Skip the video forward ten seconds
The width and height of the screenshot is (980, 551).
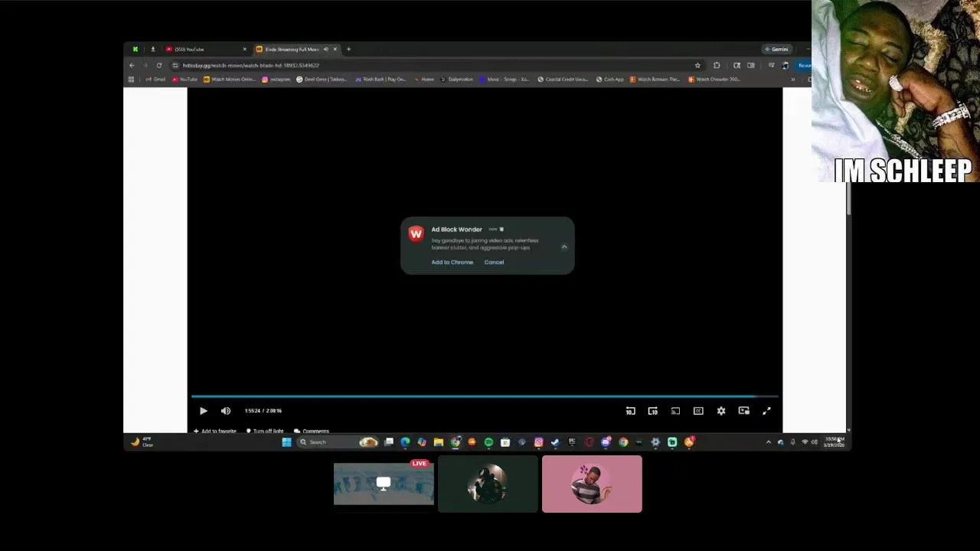pyautogui.click(x=653, y=411)
